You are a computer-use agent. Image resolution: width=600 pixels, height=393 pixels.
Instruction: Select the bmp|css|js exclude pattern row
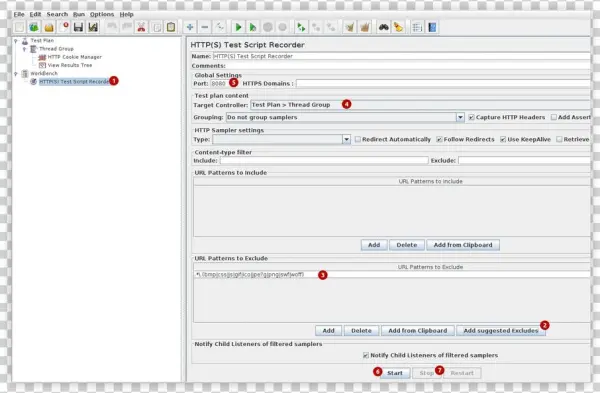pyautogui.click(x=392, y=275)
